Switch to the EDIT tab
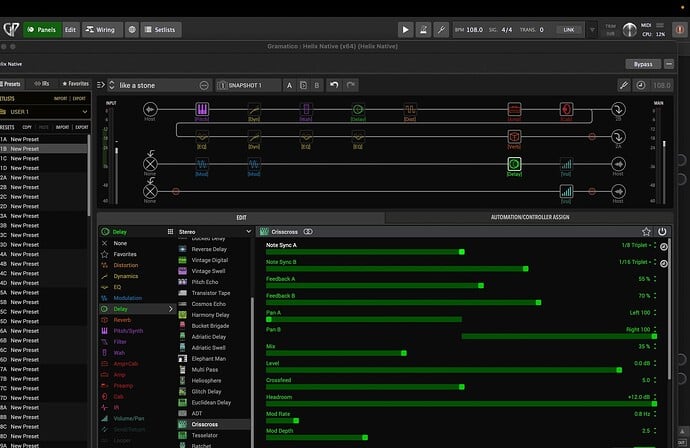This screenshot has height=448, width=690. tap(241, 217)
